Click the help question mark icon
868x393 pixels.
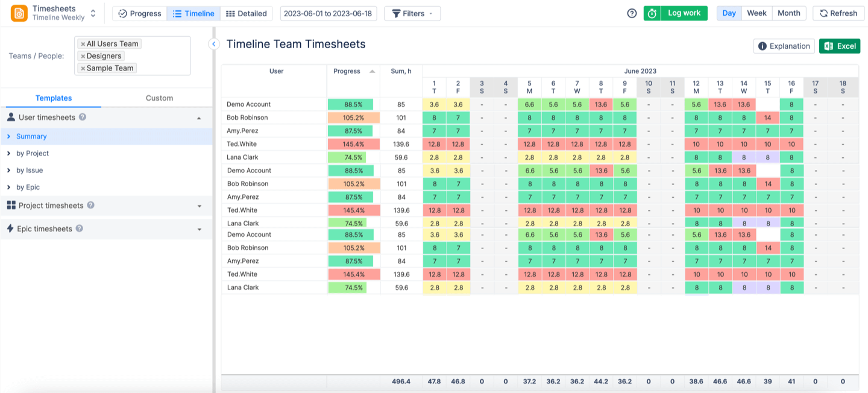632,13
